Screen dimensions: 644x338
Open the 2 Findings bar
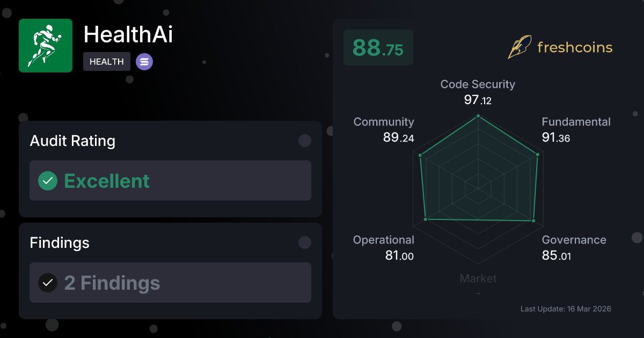(x=170, y=283)
